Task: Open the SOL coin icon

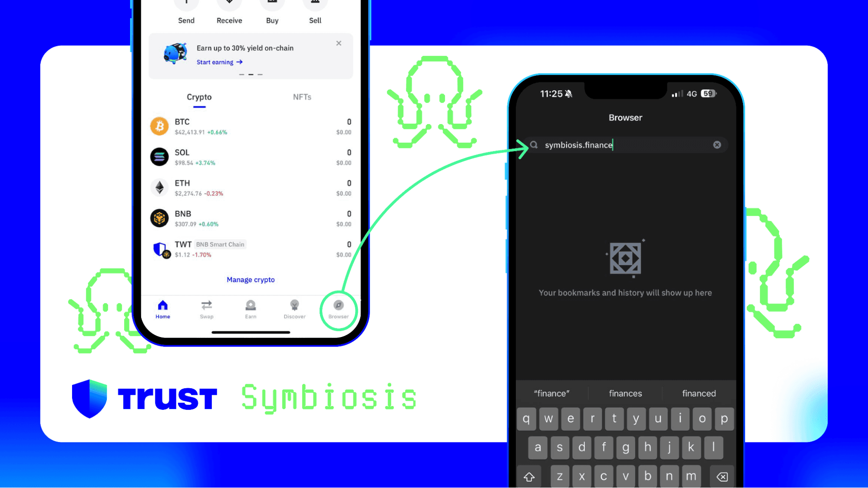Action: coord(159,157)
